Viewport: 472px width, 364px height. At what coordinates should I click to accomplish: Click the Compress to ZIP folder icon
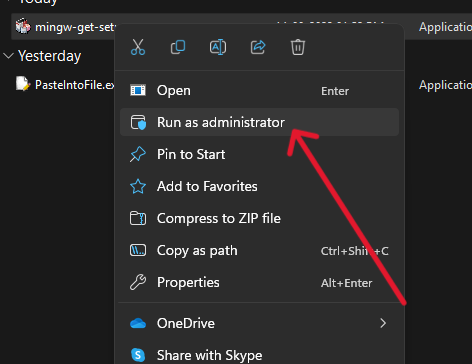point(138,218)
